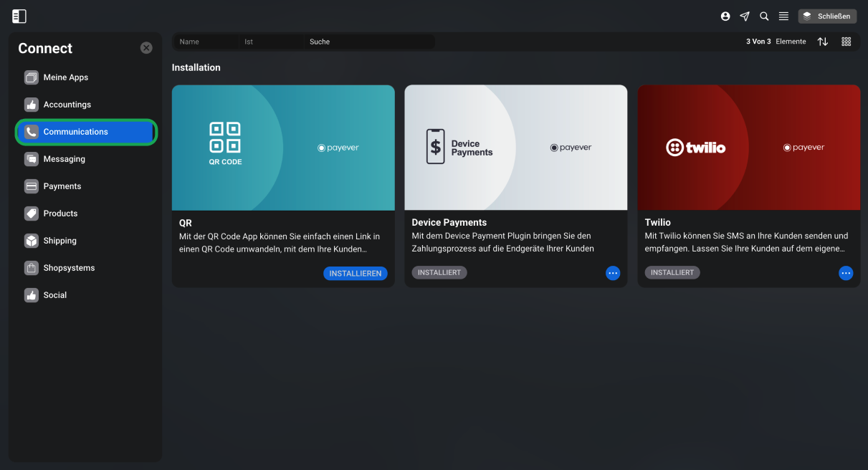Open the three-dot menu on Twilio
This screenshot has width=868, height=470.
(x=846, y=273)
